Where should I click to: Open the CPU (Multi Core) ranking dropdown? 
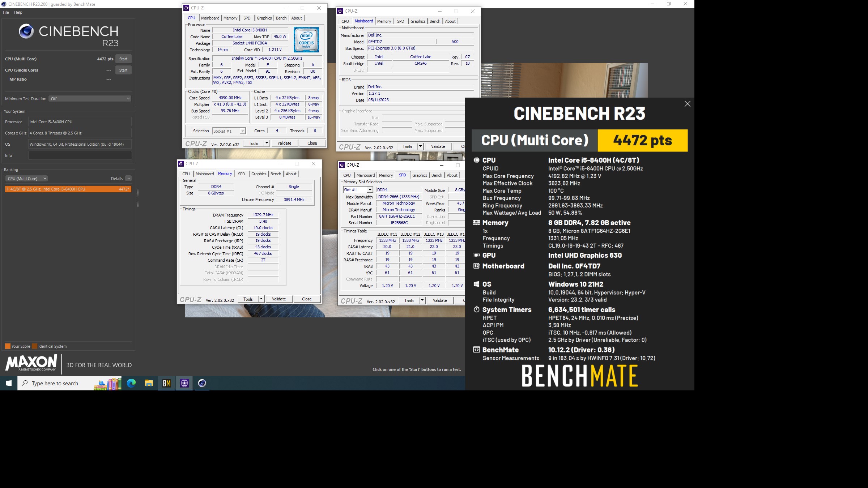click(26, 179)
